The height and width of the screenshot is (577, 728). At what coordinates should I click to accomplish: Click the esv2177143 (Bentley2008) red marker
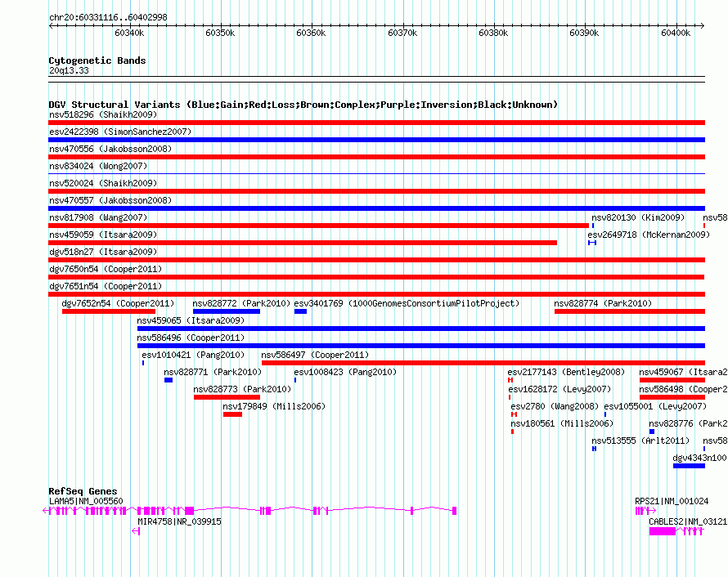pyautogui.click(x=510, y=380)
